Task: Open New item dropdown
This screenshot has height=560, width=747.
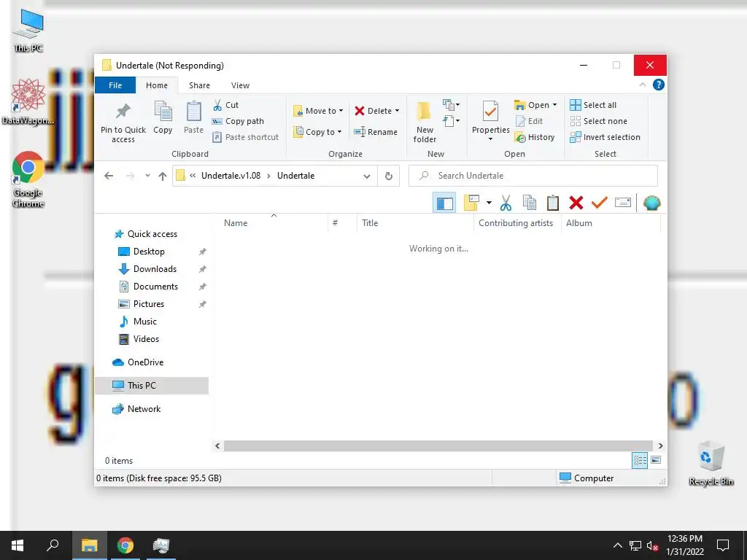Action: (451, 104)
